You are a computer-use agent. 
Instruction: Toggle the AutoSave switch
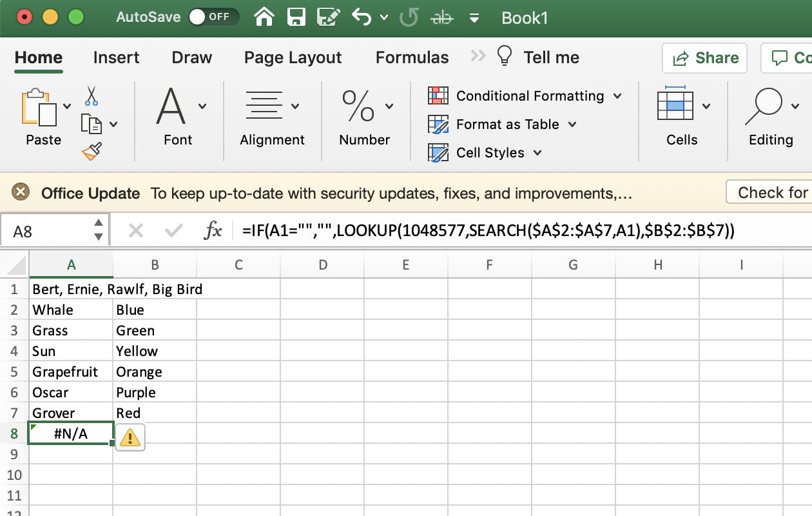click(x=213, y=17)
